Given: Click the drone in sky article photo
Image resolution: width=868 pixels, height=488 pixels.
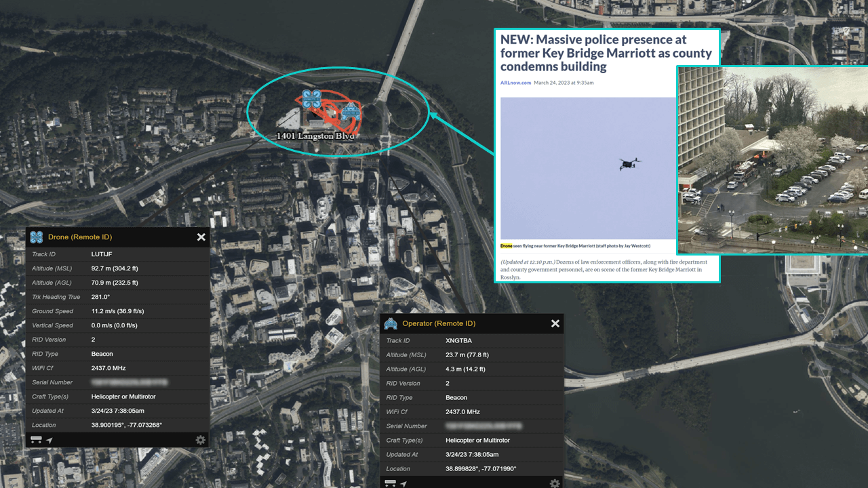Looking at the screenshot, I should point(588,167).
